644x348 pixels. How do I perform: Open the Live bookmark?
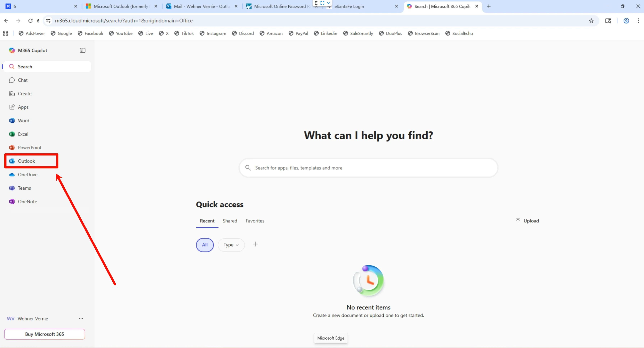(x=145, y=33)
